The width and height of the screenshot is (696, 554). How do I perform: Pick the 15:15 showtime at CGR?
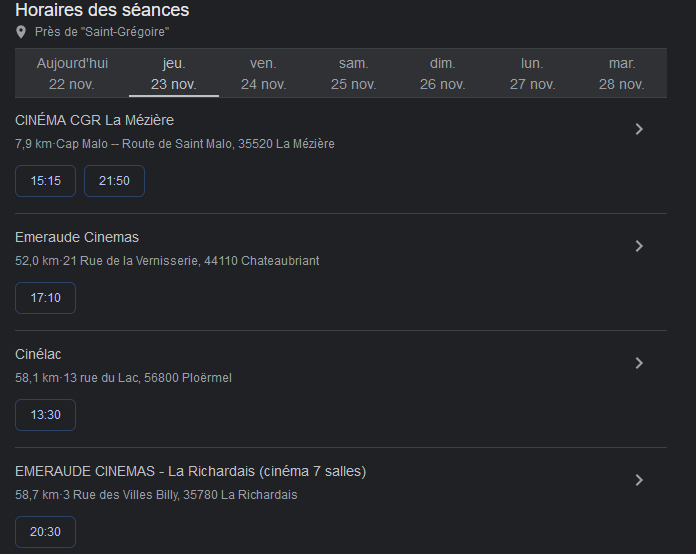point(46,181)
